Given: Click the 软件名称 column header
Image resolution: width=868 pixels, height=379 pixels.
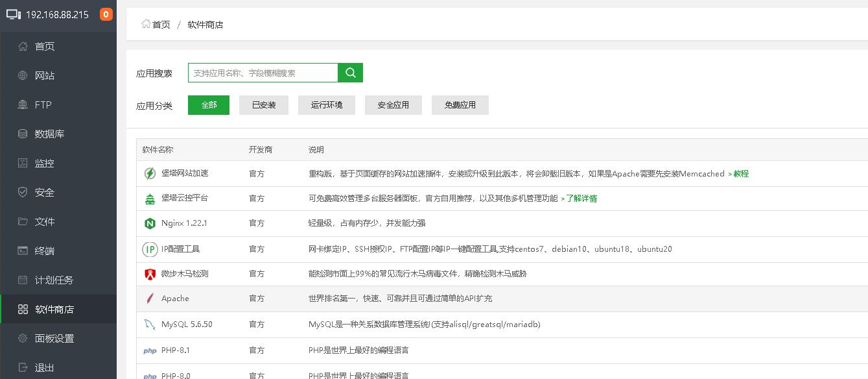Looking at the screenshot, I should [x=158, y=150].
